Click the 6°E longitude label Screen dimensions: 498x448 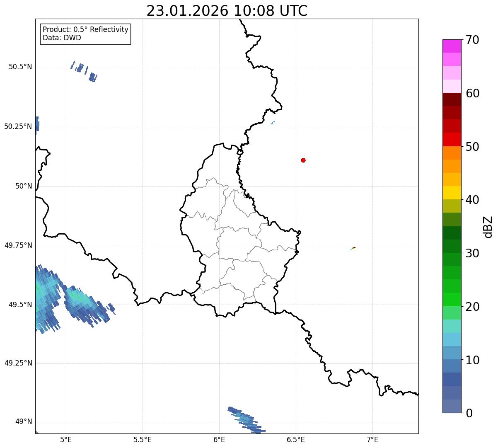[x=219, y=439]
